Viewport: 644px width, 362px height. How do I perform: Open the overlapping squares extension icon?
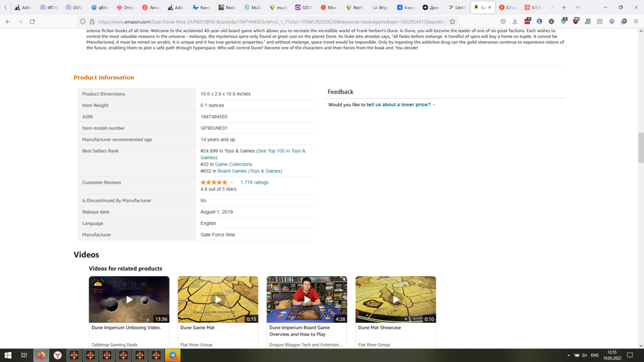(x=624, y=21)
